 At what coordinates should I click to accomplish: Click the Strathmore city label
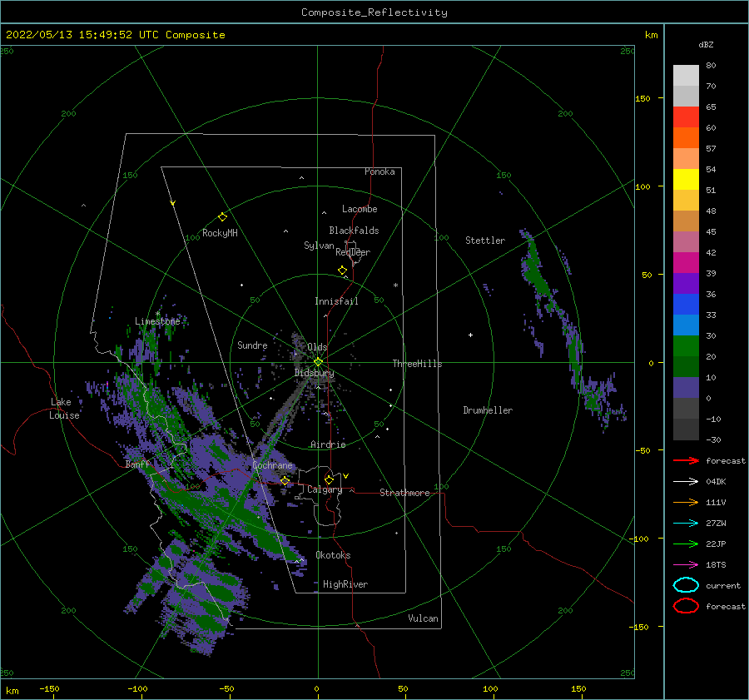404,493
